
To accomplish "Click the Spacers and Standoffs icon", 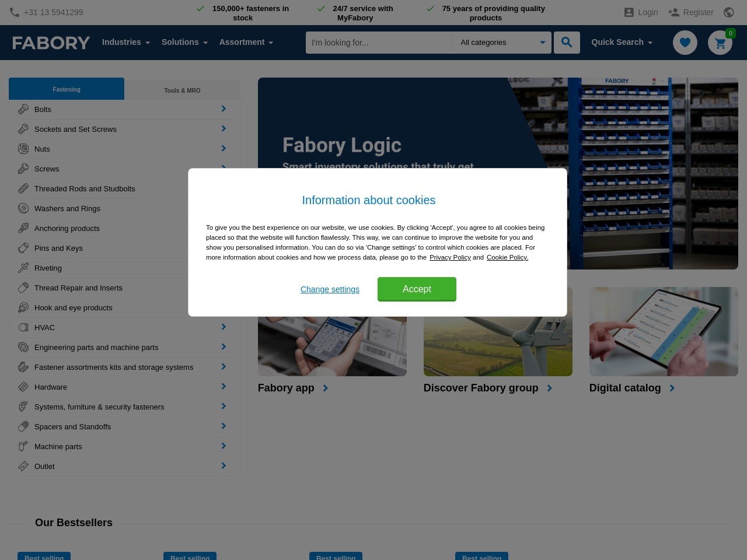I will 23,426.
